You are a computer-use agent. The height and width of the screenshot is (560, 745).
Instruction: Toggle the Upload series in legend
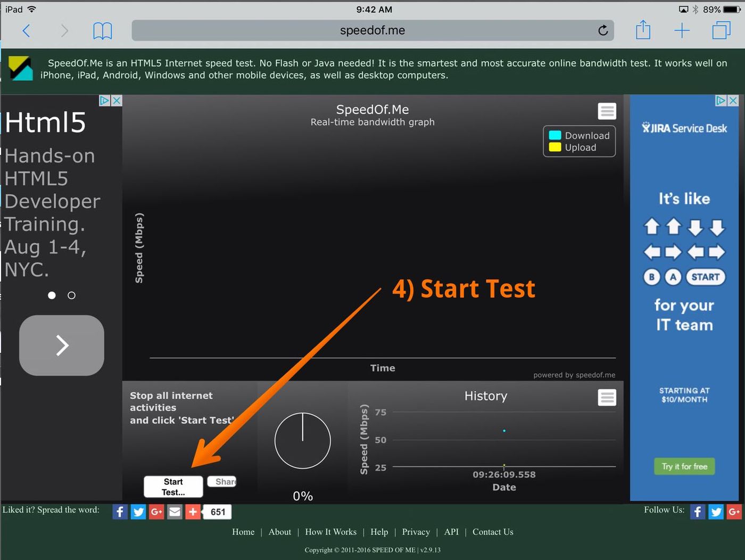coord(573,147)
